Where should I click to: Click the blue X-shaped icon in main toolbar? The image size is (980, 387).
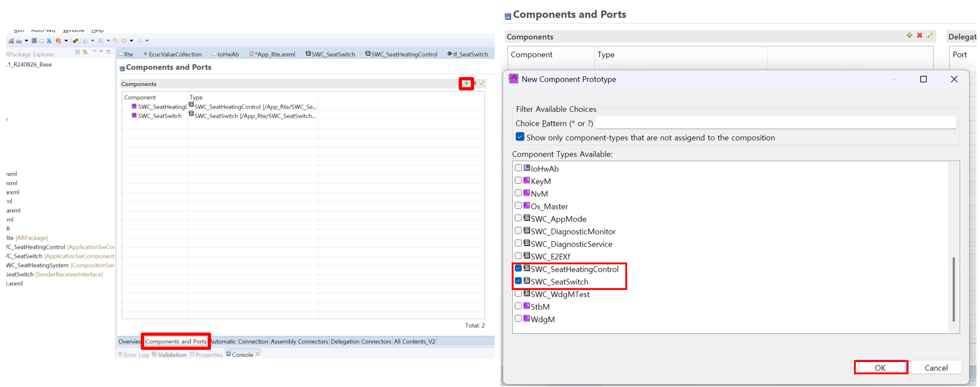point(49,41)
